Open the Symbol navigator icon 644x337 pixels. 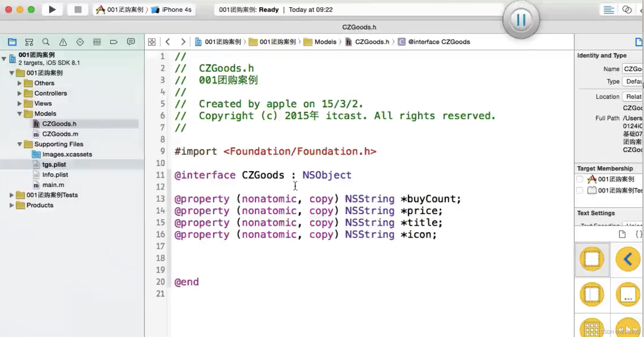[29, 42]
